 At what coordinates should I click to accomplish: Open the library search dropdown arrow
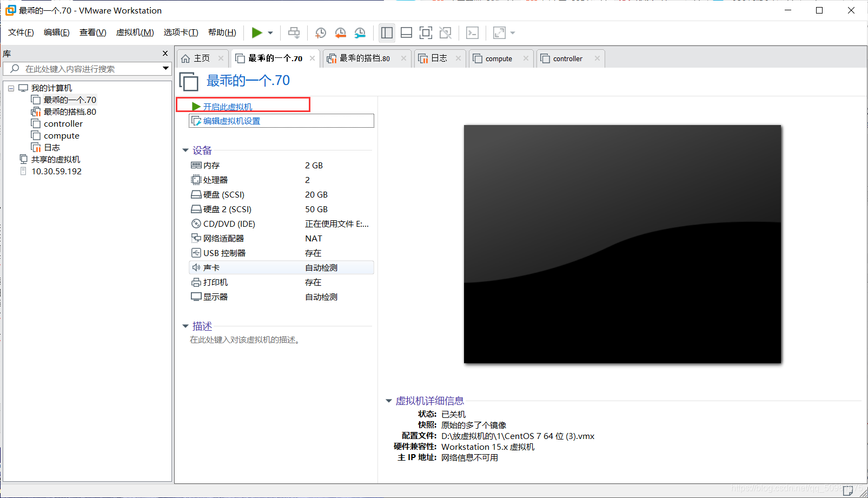(x=165, y=69)
